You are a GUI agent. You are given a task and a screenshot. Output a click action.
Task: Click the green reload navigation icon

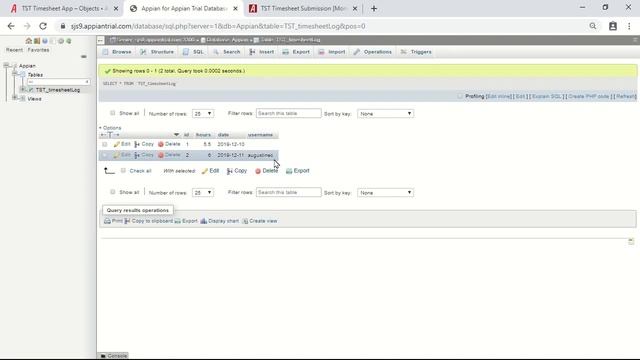69,41
